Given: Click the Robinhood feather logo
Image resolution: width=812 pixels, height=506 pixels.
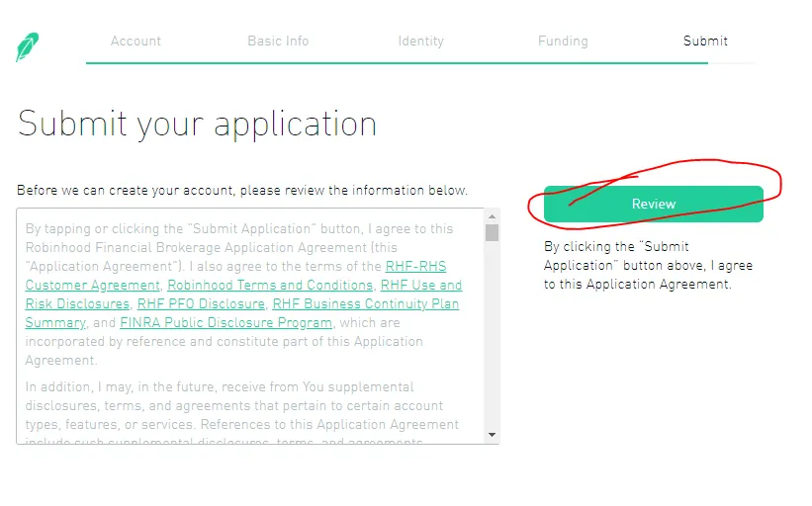Looking at the screenshot, I should click(28, 47).
